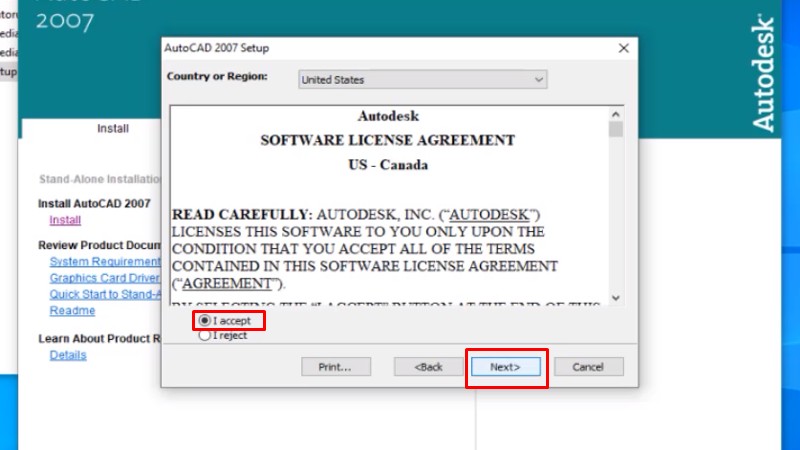Screen dimensions: 800x450
Task: Click the license scrollbar down arrow
Action: click(615, 297)
